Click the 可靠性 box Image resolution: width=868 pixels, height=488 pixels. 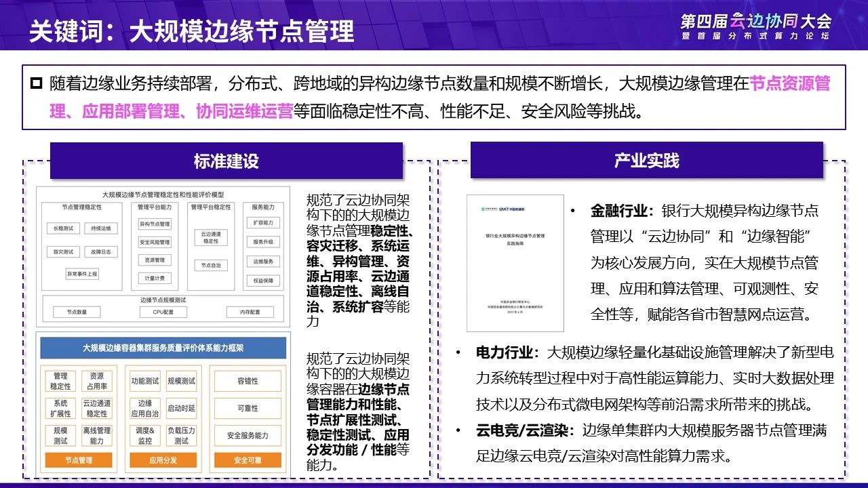[248, 408]
